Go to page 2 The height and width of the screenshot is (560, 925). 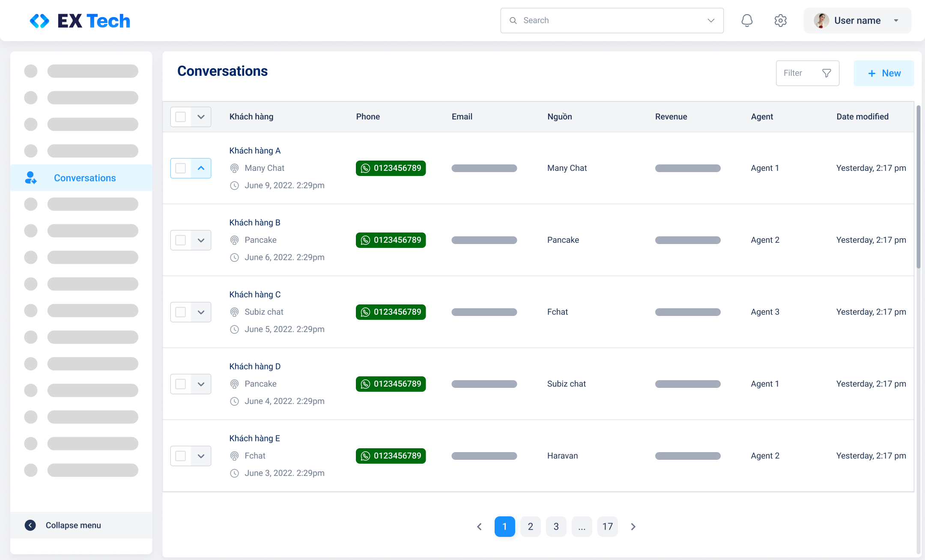[x=530, y=527]
